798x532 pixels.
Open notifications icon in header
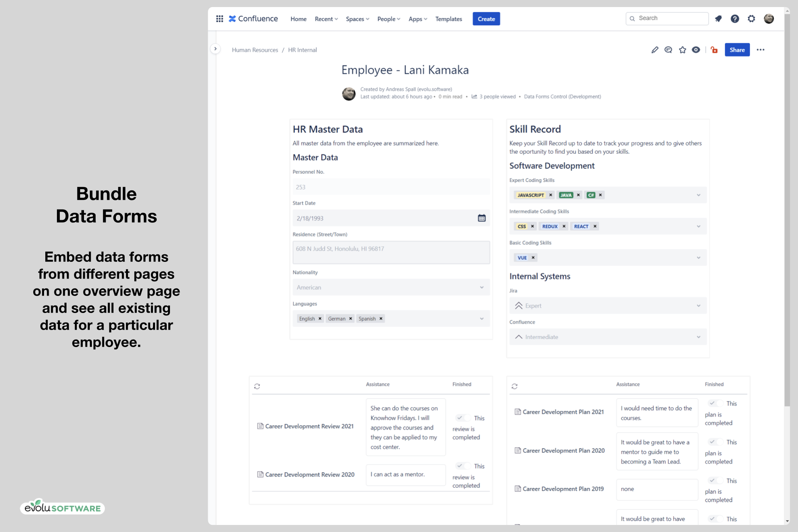718,19
